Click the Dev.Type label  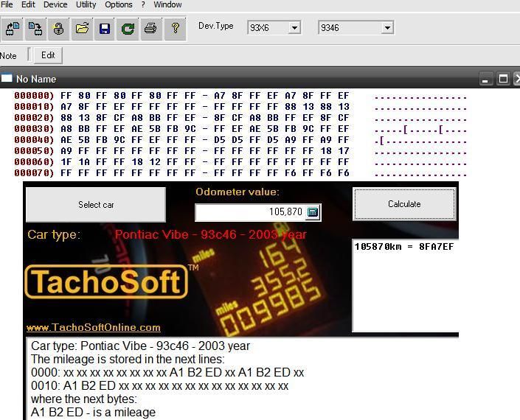pos(216,26)
